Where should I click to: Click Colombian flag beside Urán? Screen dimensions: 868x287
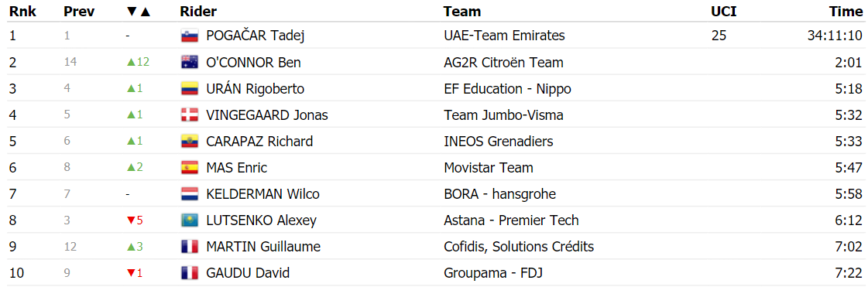click(x=190, y=89)
